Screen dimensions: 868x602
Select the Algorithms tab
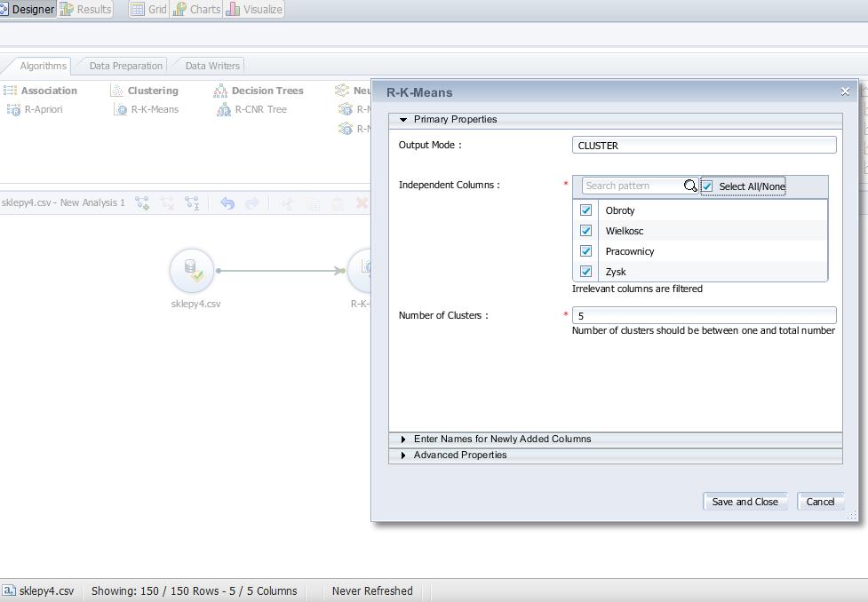(x=44, y=66)
